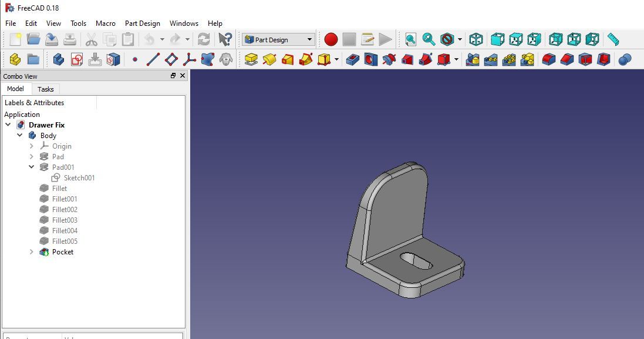The image size is (644, 339).
Task: Expand the Origin tree node
Action: tap(32, 146)
